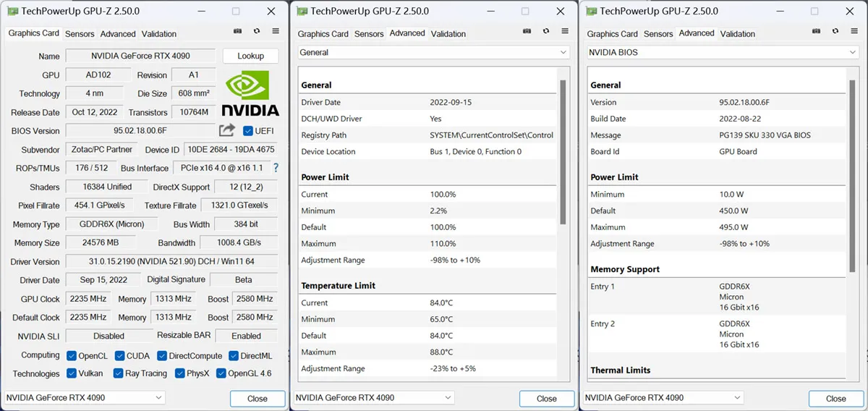Image resolution: width=868 pixels, height=411 pixels.
Task: Click refresh icon in window showing General dropdown
Action: 546,32
